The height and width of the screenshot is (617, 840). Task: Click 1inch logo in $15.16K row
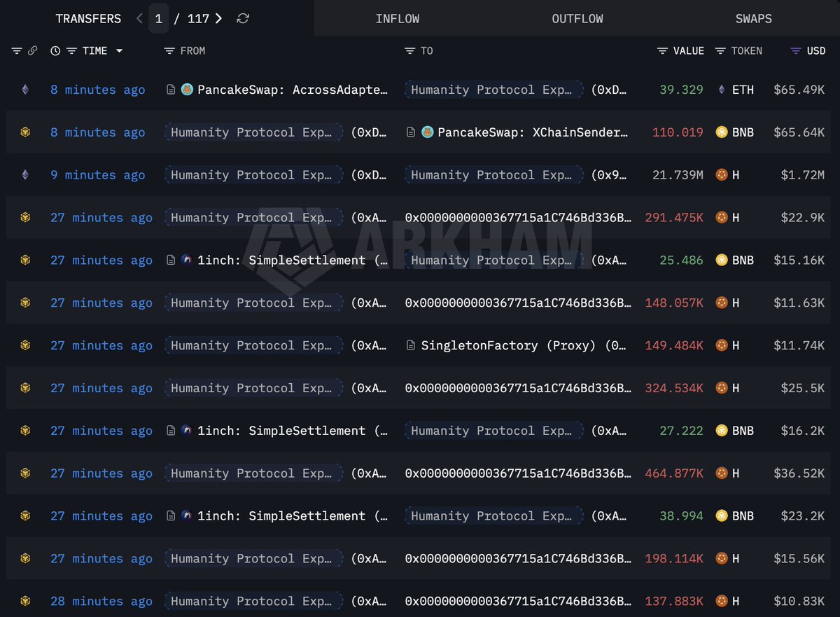pyautogui.click(x=187, y=260)
